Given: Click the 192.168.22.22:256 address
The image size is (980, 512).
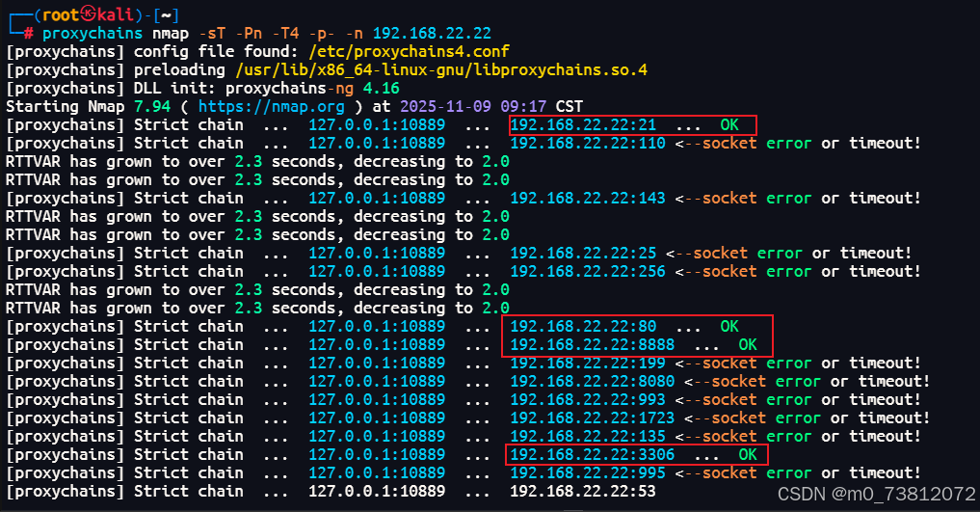Looking at the screenshot, I should coord(588,271).
